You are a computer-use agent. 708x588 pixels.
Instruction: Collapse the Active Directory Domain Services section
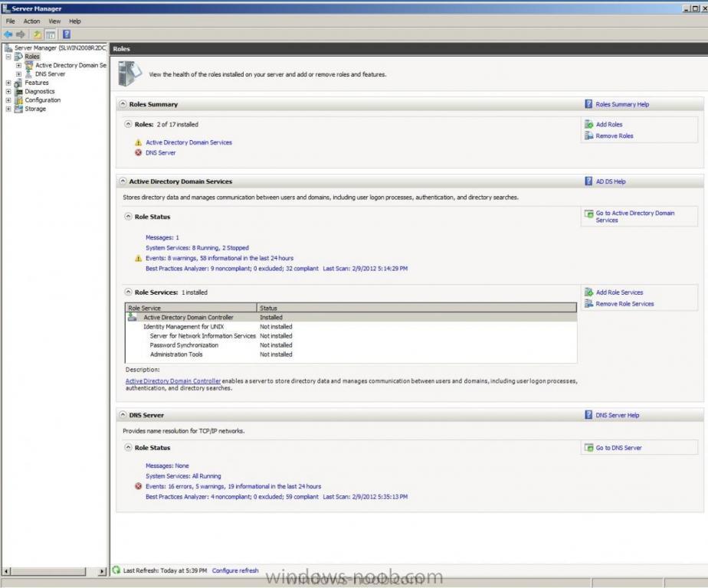point(123,181)
